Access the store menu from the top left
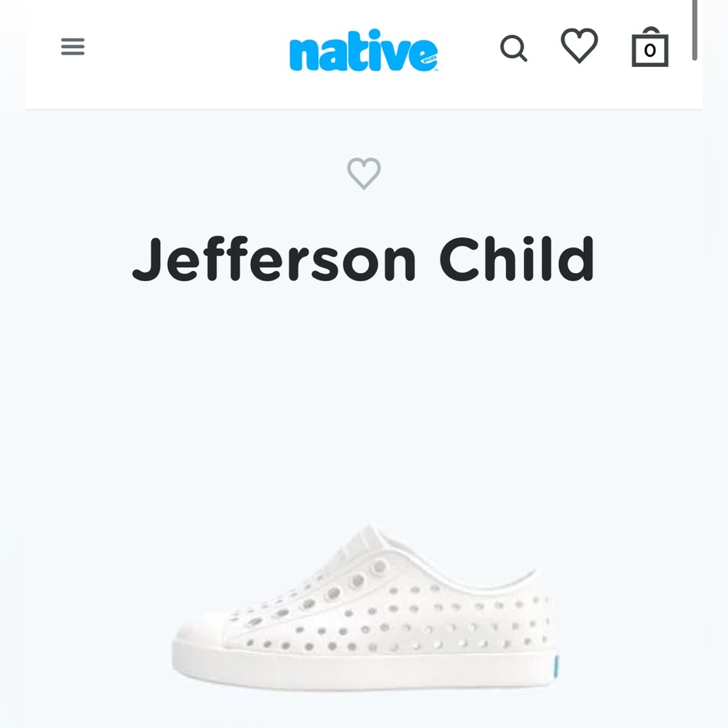 [x=73, y=47]
